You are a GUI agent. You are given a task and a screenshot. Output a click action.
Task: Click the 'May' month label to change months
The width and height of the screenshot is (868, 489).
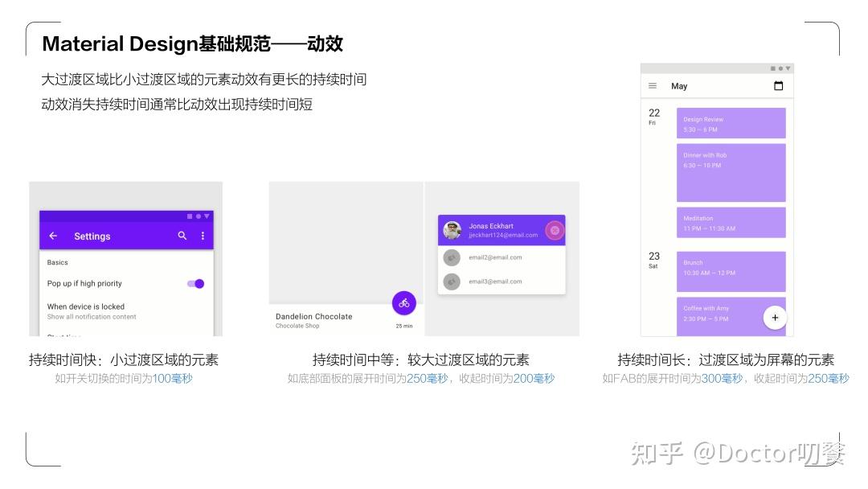[679, 85]
